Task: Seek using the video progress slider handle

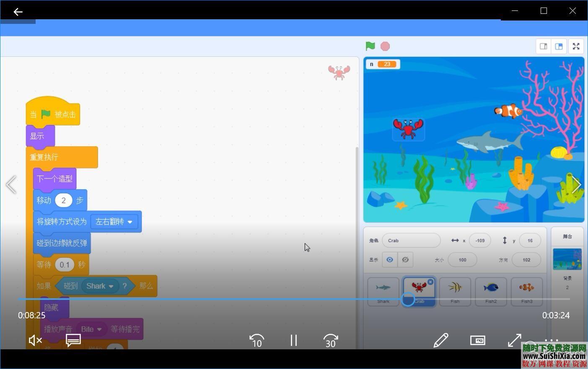Action: click(x=408, y=299)
